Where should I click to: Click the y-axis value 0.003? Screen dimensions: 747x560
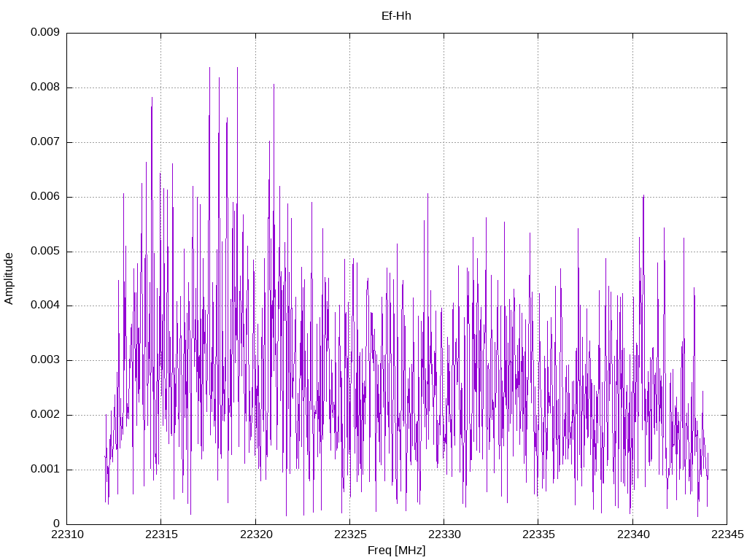point(44,360)
